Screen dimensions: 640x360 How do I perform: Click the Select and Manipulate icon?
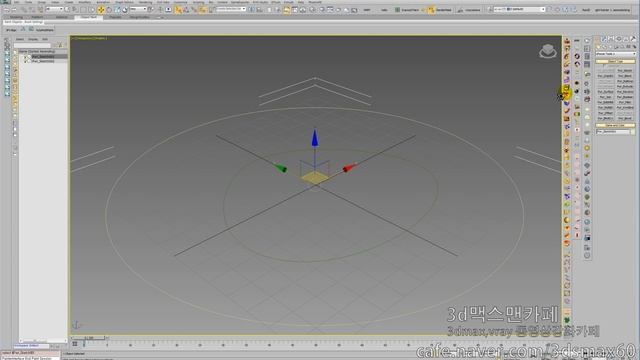(160, 9)
